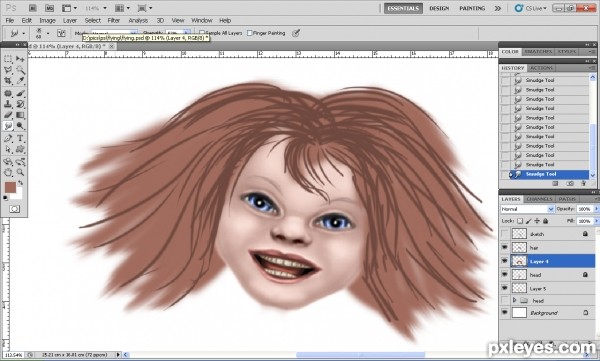The width and height of the screenshot is (600, 361).
Task: Hide the Layer 5 layer
Action: (x=505, y=288)
